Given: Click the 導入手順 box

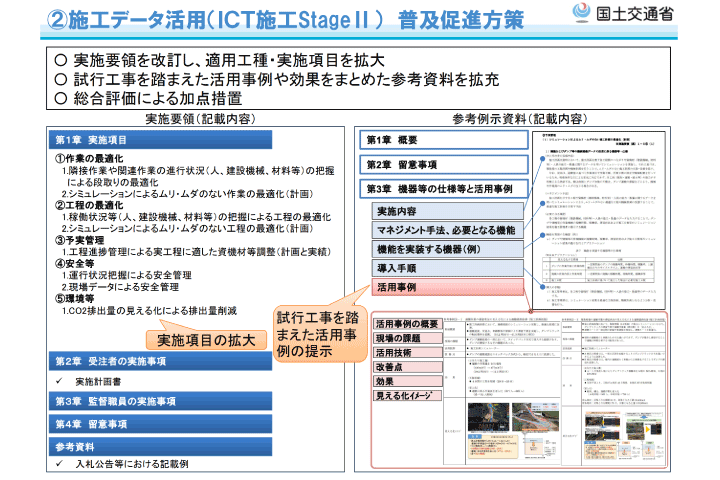Looking at the screenshot, I should pyautogui.click(x=448, y=268).
